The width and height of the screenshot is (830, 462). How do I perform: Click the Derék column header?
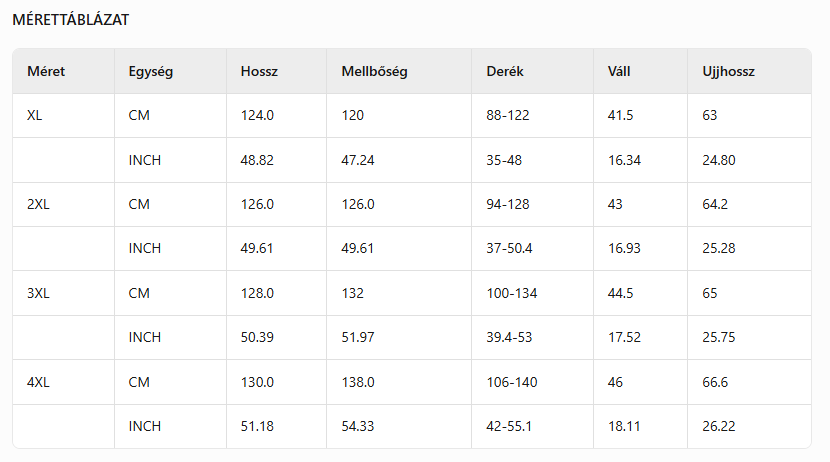(505, 72)
